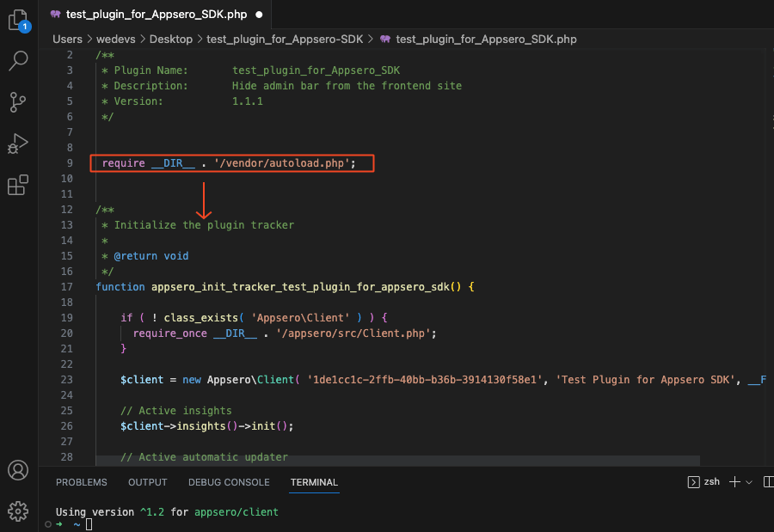This screenshot has height=532, width=774.
Task: Click the terminal command status circle
Action: click(x=48, y=524)
